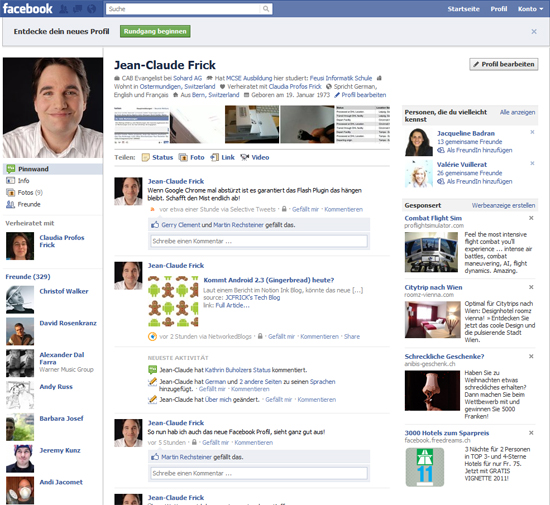The image size is (550, 505).
Task: Click add-friend icon for Jacqueline Badran
Action: click(441, 150)
